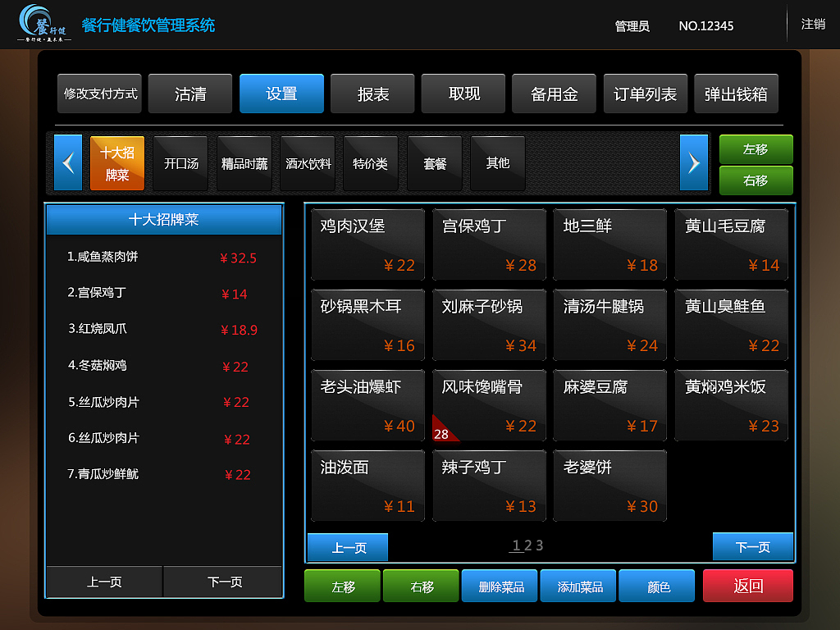Click the 备用金 button
Screen dimensions: 840x630
[x=554, y=94]
